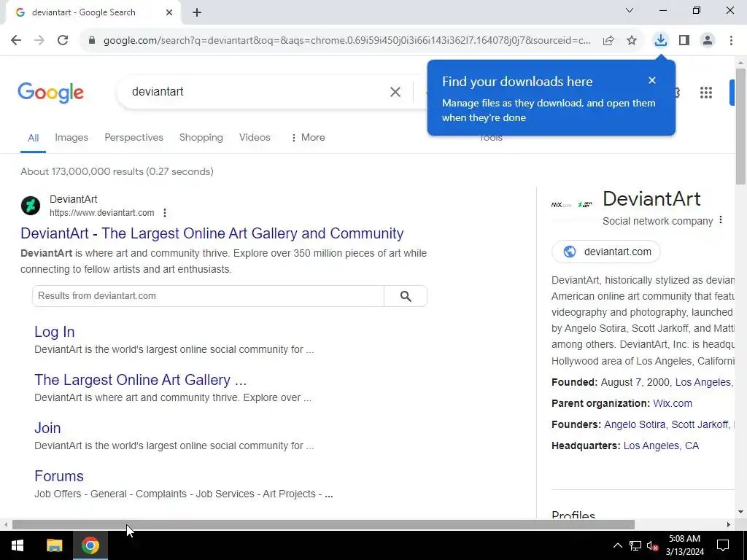Click the Los Angeles link beside Founded

click(x=703, y=382)
